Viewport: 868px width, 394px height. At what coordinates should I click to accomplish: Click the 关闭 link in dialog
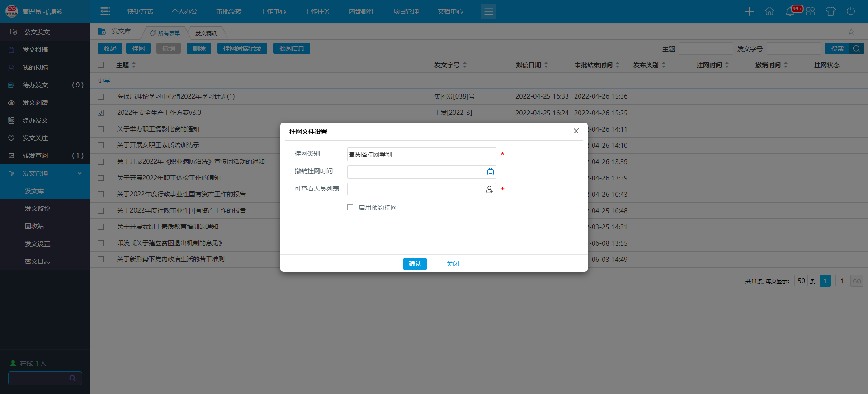[x=453, y=264]
